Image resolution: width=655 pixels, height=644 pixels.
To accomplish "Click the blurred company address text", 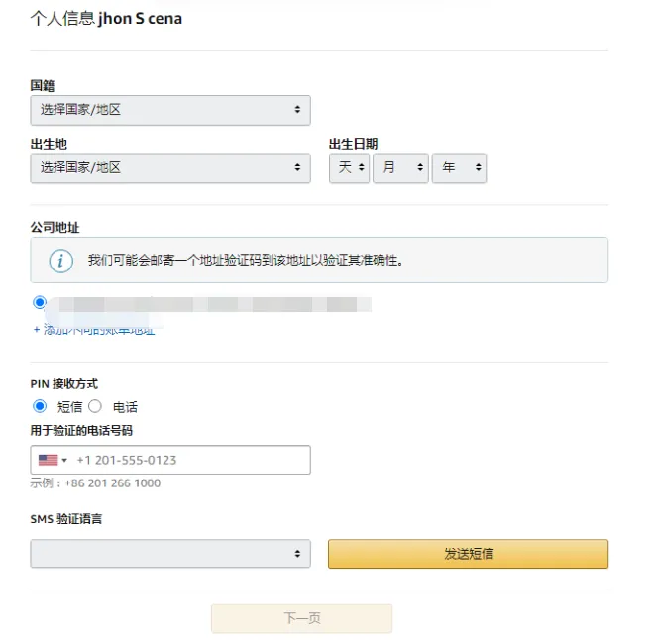I will (208, 304).
